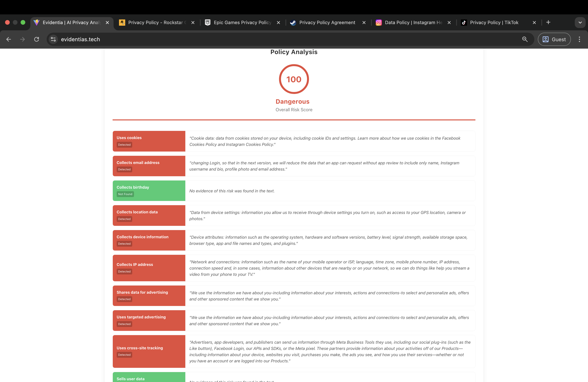
Task: Open site information icon in address bar
Action: pos(53,39)
